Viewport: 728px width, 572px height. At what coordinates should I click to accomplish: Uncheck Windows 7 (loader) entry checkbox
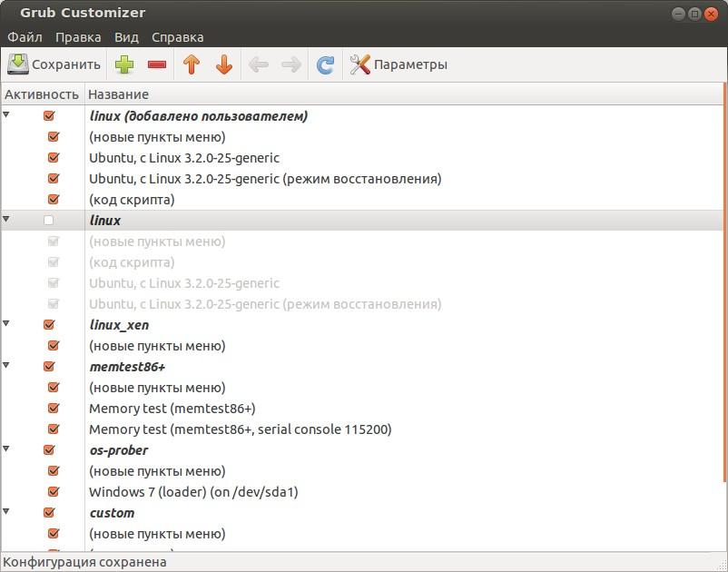click(54, 491)
